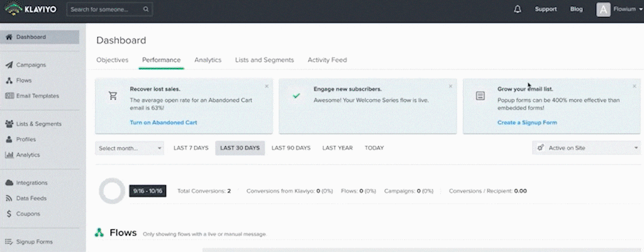
Task: Select the Last 30 Days range
Action: [x=240, y=148]
